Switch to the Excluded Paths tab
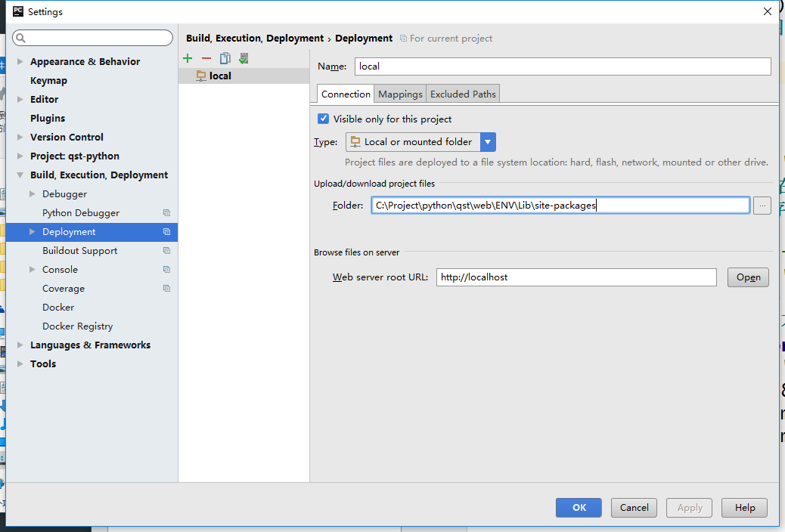Screen dimensions: 785x532 [x=463, y=94]
